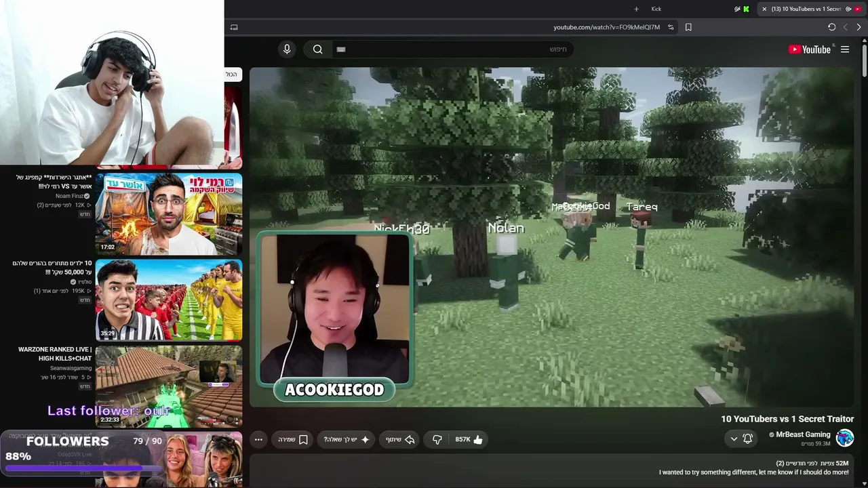This screenshot has height=488, width=868.
Task: Click the green Kick extension icon
Action: (x=747, y=9)
